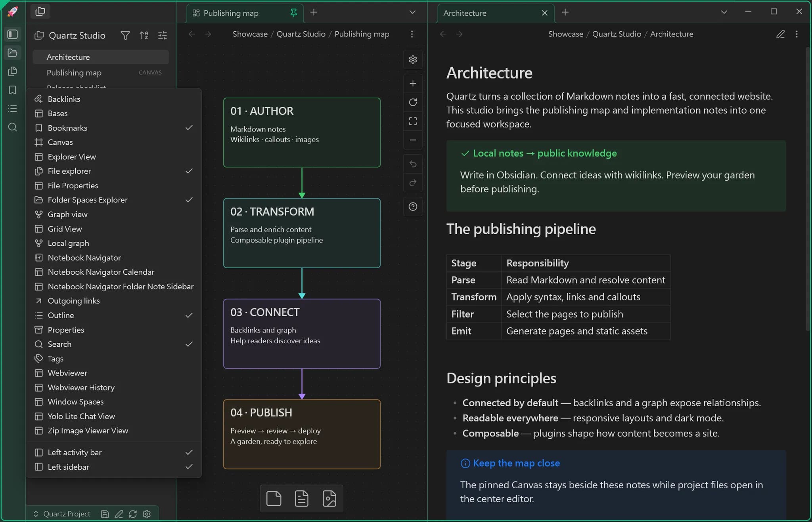
Task: Add new tab beside Publishing map
Action: click(314, 12)
